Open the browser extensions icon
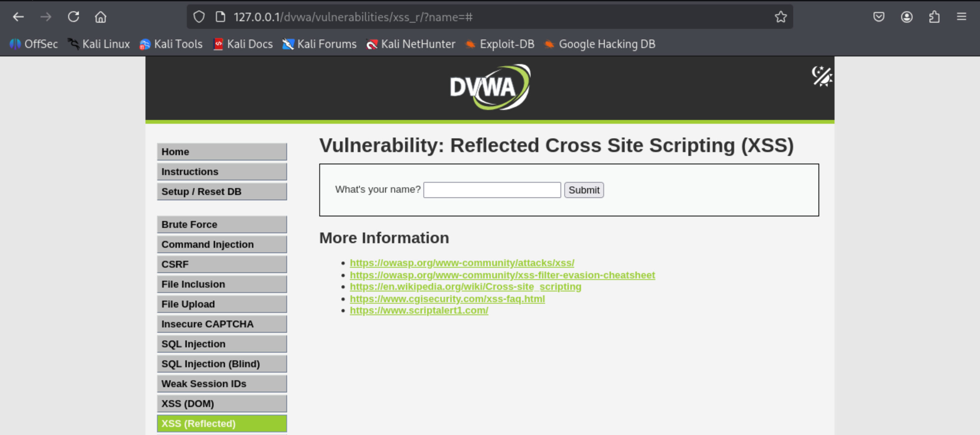 [934, 17]
